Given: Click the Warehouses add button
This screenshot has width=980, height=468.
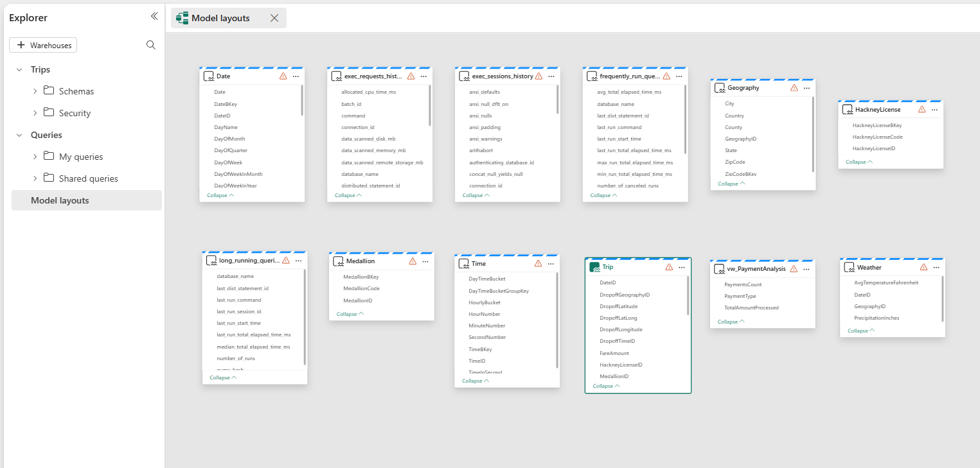Looking at the screenshot, I should (43, 45).
